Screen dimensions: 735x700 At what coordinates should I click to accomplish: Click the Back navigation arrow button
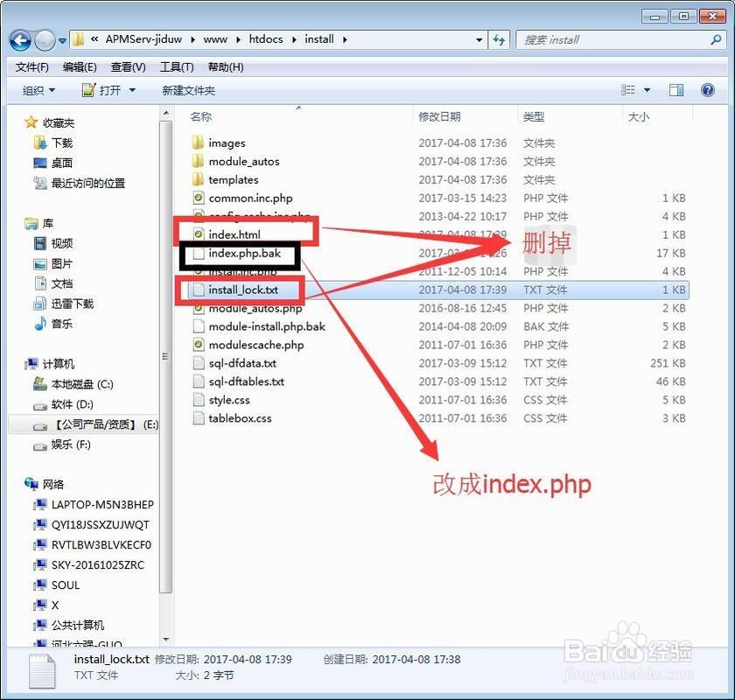click(x=22, y=39)
